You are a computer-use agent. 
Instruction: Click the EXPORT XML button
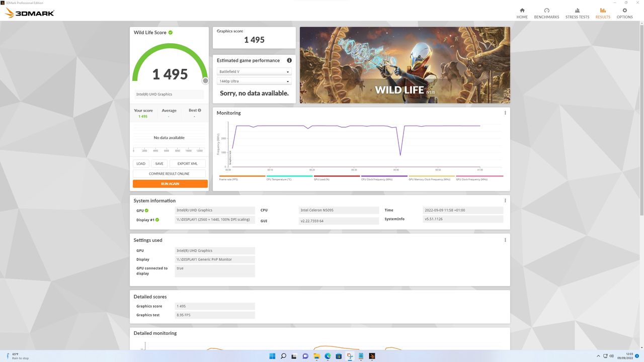188,163
